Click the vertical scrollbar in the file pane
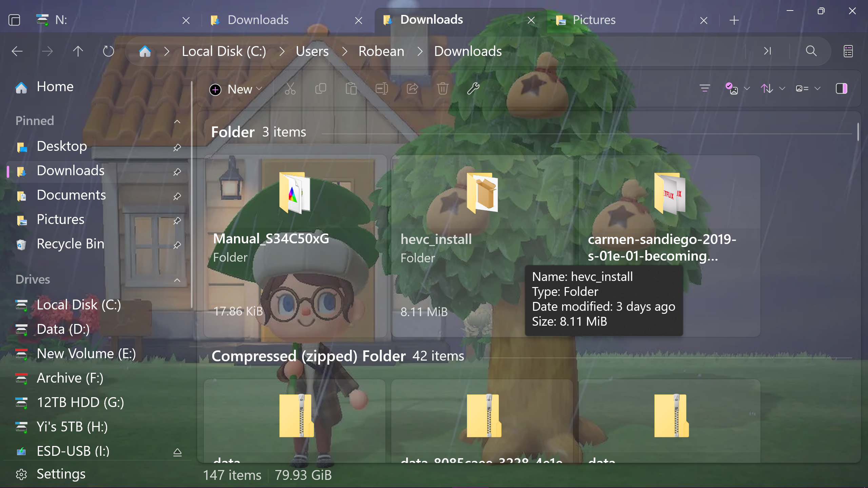 click(x=858, y=131)
